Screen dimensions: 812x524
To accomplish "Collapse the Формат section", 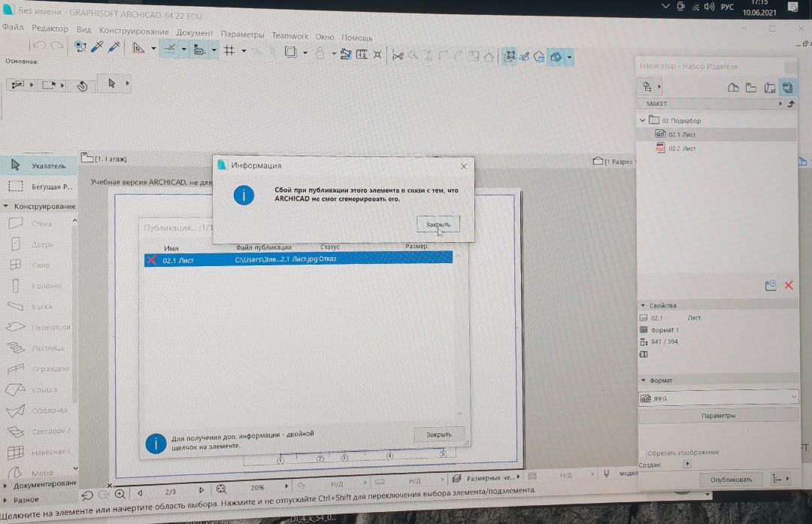I will pyautogui.click(x=643, y=380).
